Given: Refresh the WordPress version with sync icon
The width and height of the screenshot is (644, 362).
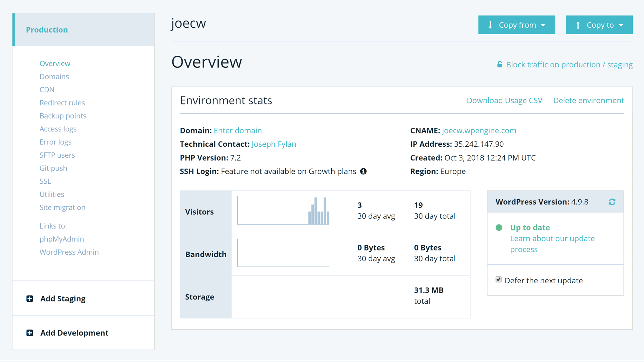Looking at the screenshot, I should (612, 202).
